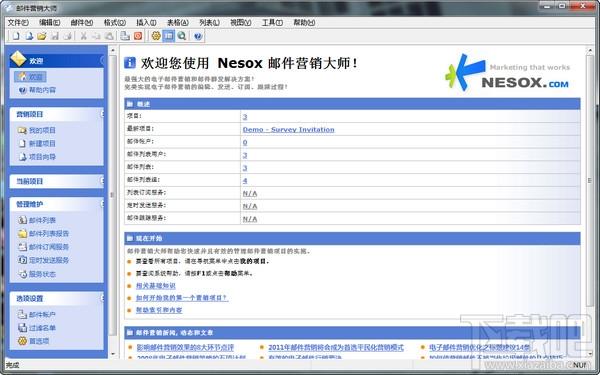Viewport: 600px width, 375px height.
Task: Collapse the 欢迎 sidebar section
Action: tap(102, 60)
